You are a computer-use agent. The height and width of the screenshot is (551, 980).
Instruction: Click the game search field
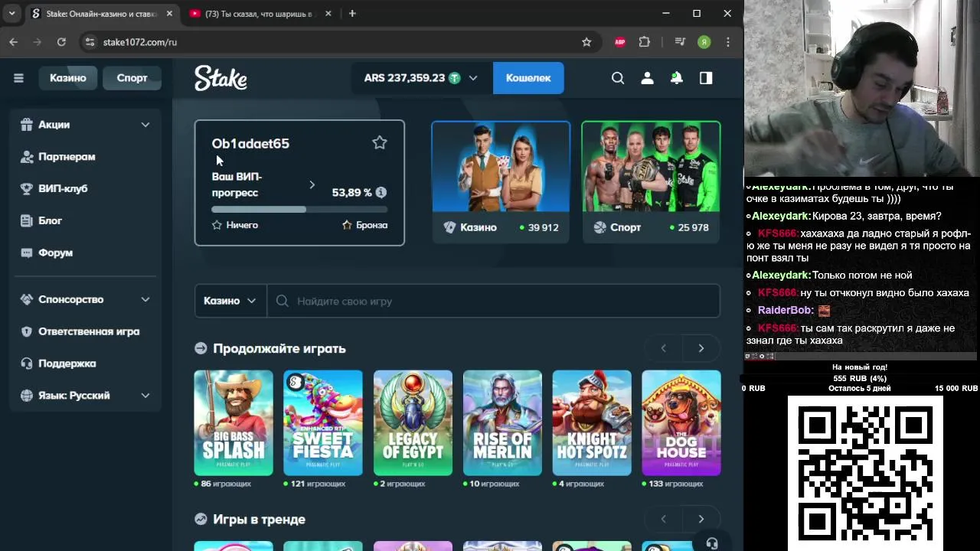pyautogui.click(x=494, y=301)
